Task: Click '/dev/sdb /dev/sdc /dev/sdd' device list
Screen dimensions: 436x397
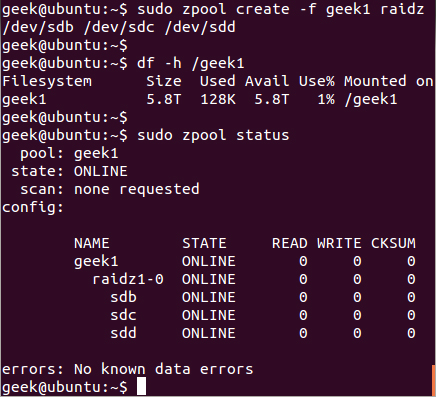Action: pos(119,27)
